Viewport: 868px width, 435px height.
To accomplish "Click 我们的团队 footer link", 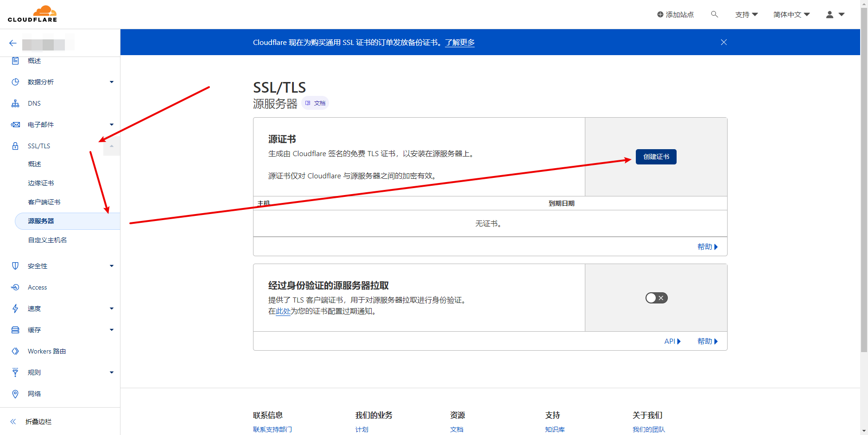I will (649, 429).
